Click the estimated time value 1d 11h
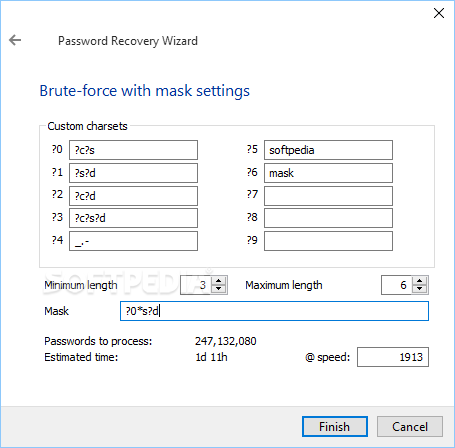The width and height of the screenshot is (455, 448). pos(211,357)
